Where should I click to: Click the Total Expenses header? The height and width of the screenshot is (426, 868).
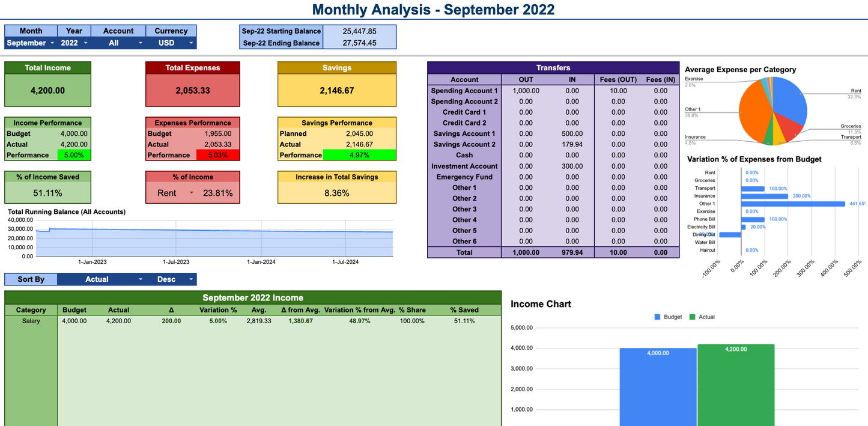pyautogui.click(x=192, y=67)
